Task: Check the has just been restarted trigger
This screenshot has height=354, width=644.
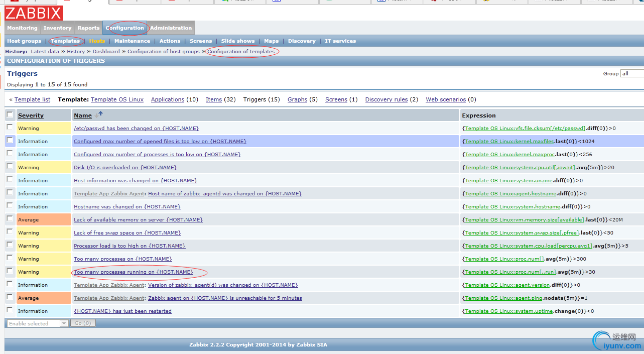Action: coord(10,310)
